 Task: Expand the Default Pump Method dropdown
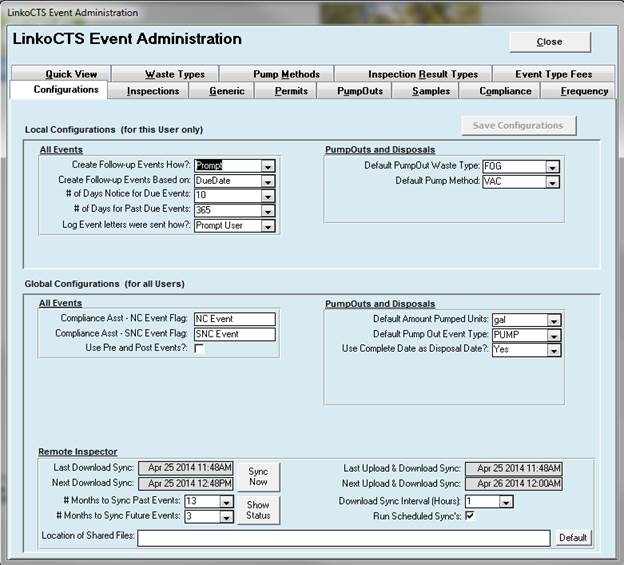point(552,181)
